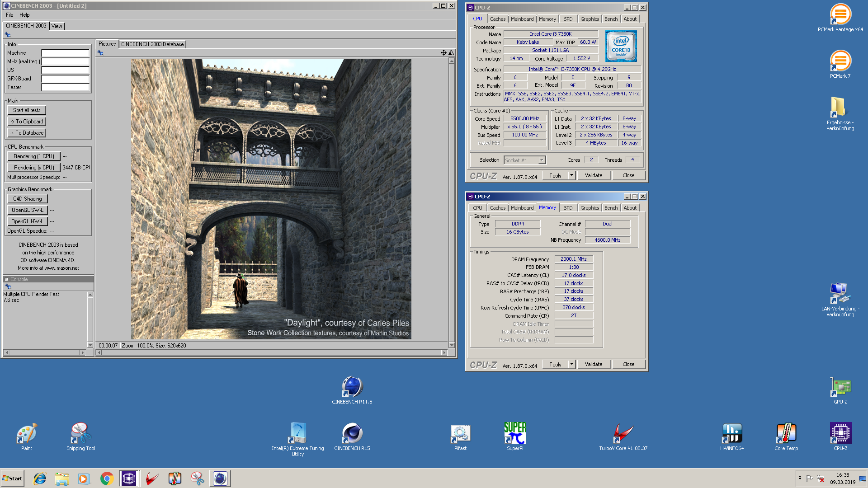
Task: Open Core Temp from the taskbar
Action: pos(175,479)
